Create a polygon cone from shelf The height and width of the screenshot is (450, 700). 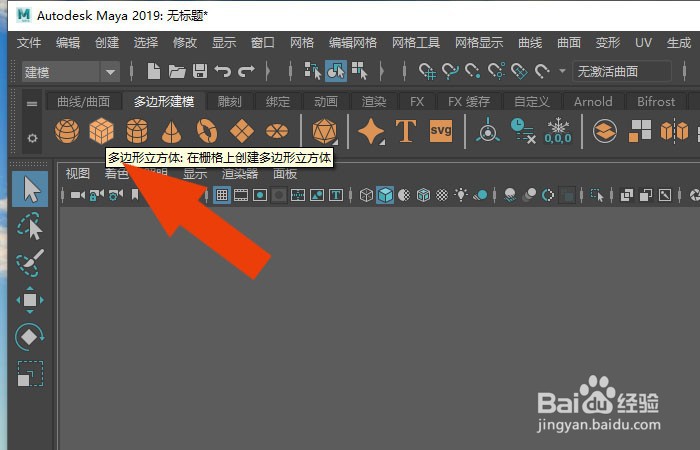[x=171, y=132]
